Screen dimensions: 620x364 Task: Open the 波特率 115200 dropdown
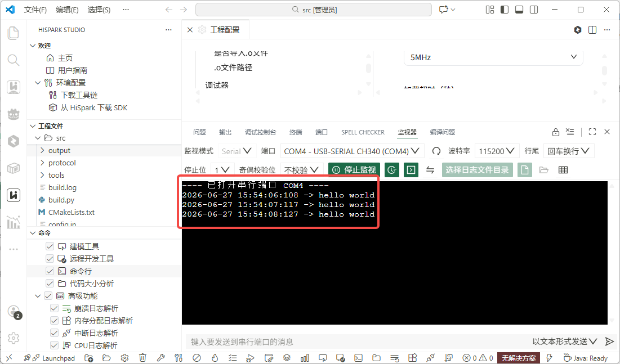(496, 151)
